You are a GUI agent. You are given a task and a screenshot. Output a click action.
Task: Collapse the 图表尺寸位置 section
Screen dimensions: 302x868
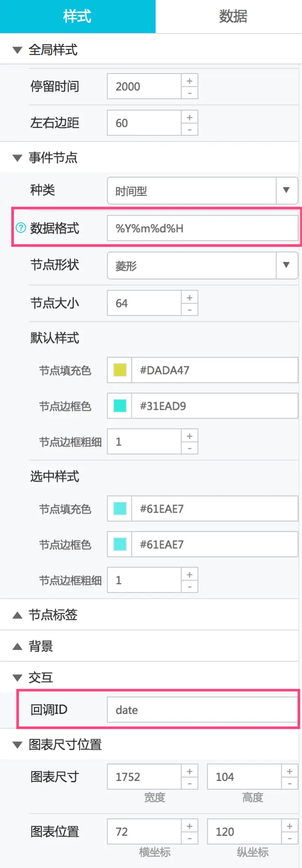coord(17,744)
